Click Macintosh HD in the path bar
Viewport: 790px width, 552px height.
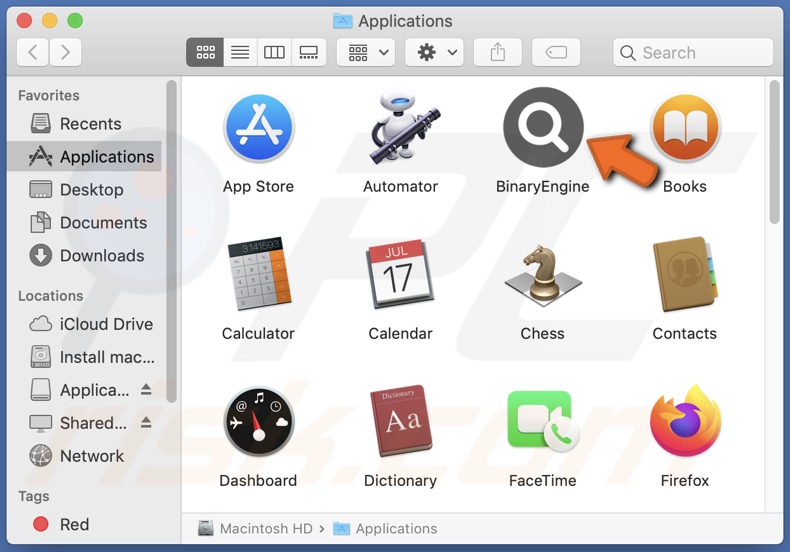(255, 528)
